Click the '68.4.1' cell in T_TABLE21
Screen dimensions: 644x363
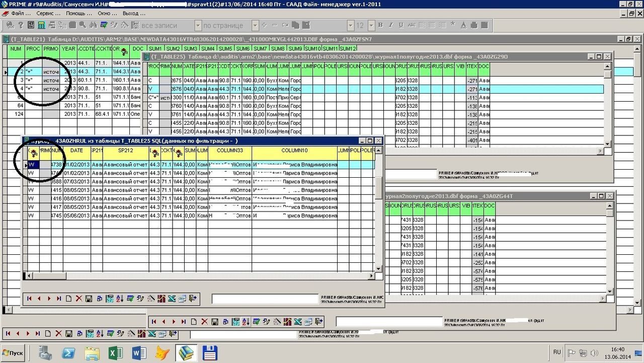click(103, 114)
